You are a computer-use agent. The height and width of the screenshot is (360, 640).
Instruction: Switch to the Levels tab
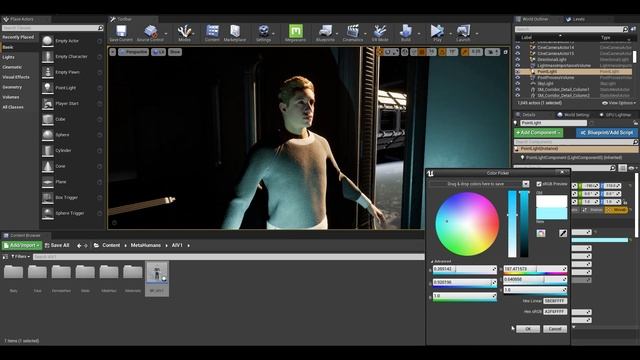[576, 19]
